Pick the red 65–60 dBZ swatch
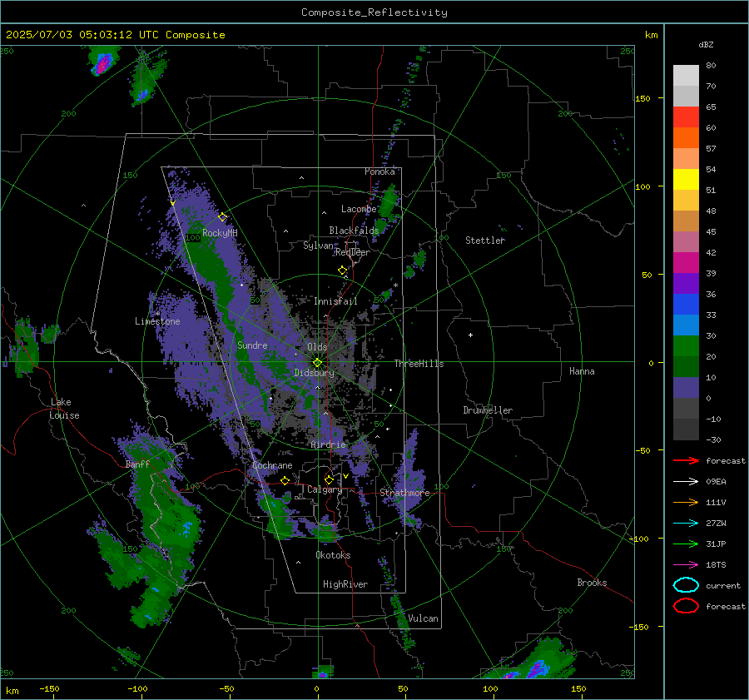Image resolution: width=749 pixels, height=700 pixels. point(686,117)
